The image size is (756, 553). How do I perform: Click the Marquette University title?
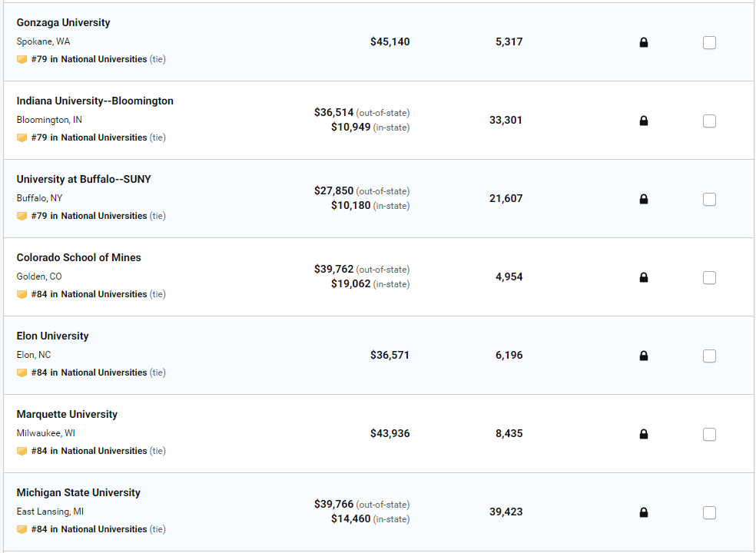67,415
